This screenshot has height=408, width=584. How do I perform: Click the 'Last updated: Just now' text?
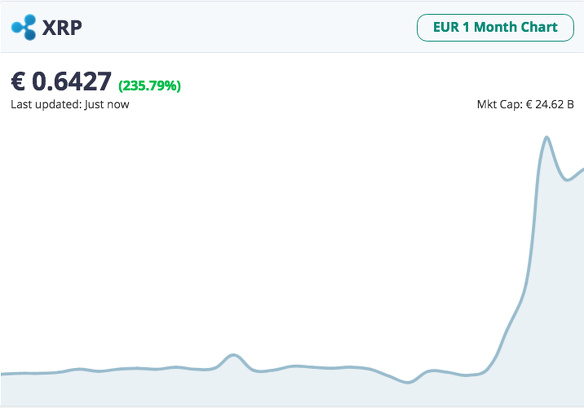[x=70, y=104]
